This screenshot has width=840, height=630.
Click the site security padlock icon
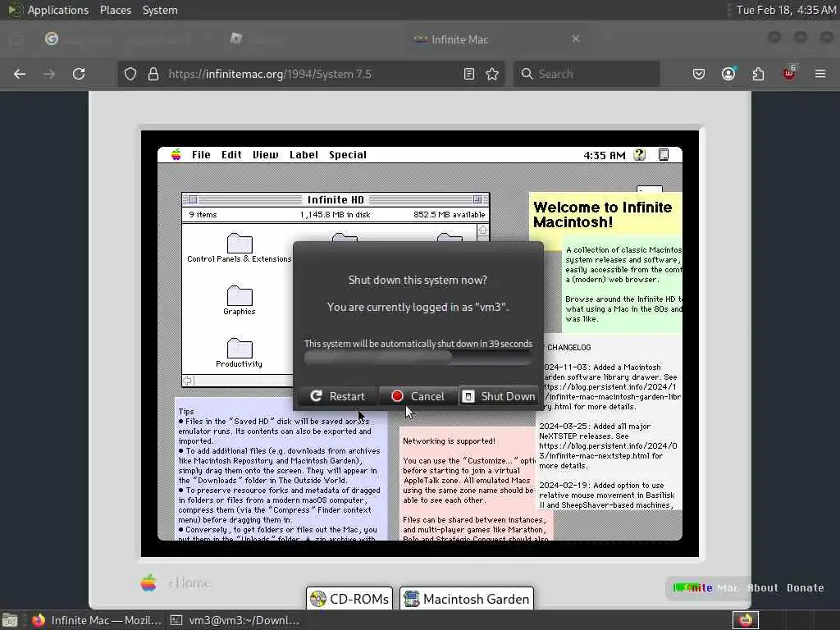click(x=153, y=74)
